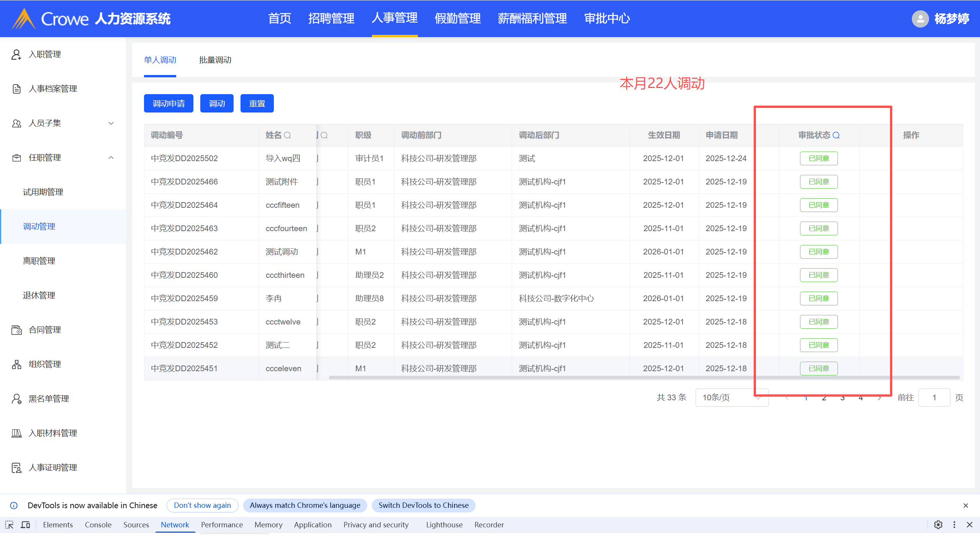The height and width of the screenshot is (535, 980).
Task: Click the 入职管理 sidebar icon
Action: coord(16,54)
